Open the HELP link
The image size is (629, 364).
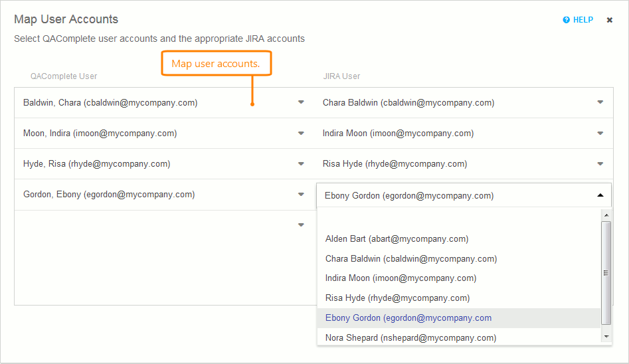click(x=583, y=20)
